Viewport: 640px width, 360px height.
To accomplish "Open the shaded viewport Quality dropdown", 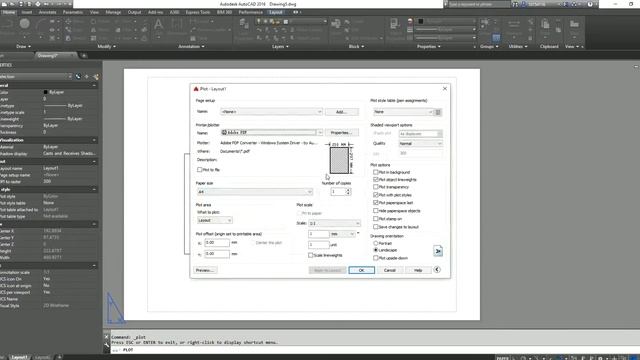I will (420, 144).
